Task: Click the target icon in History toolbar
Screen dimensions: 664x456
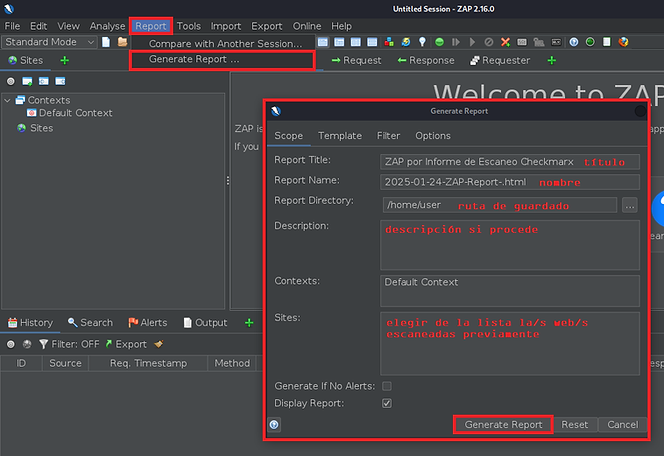Action: (11, 344)
